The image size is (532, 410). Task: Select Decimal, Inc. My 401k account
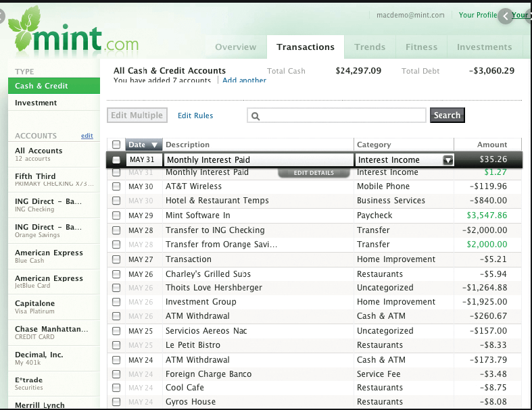tap(54, 358)
